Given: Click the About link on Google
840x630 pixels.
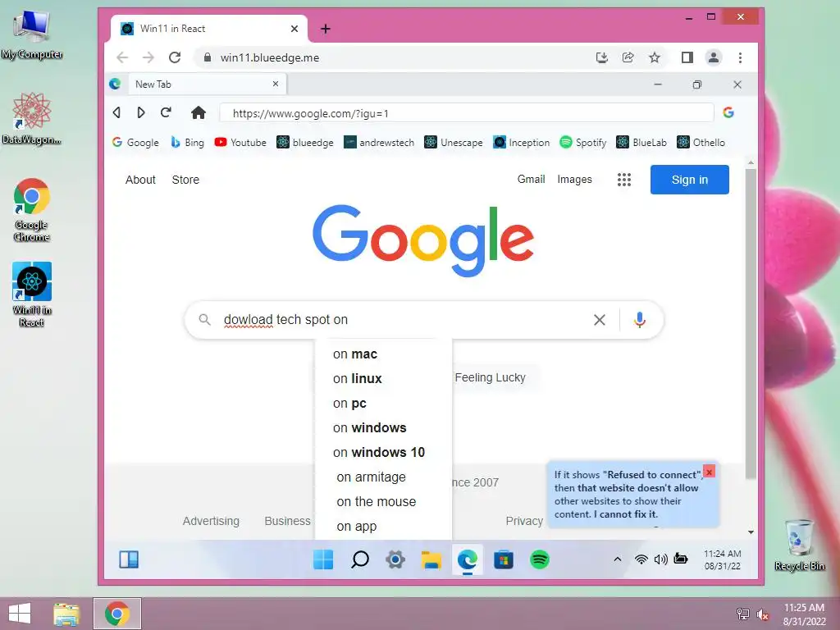Looking at the screenshot, I should click(x=140, y=180).
